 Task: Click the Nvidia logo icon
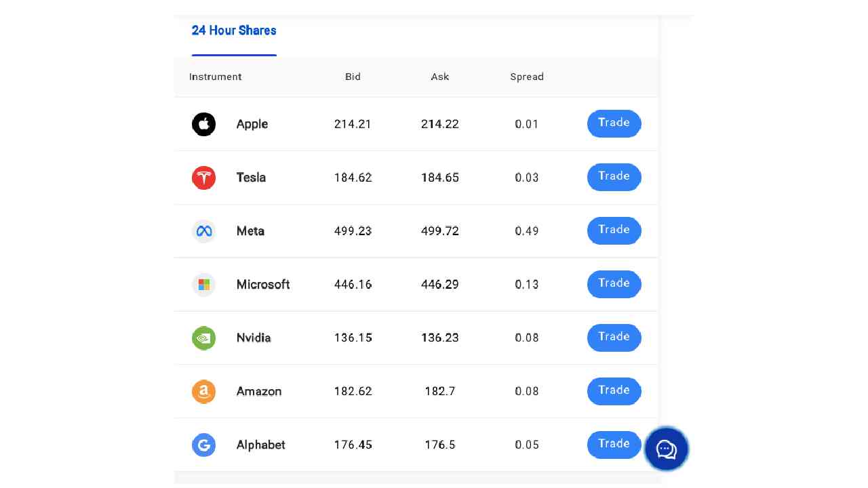pos(203,338)
